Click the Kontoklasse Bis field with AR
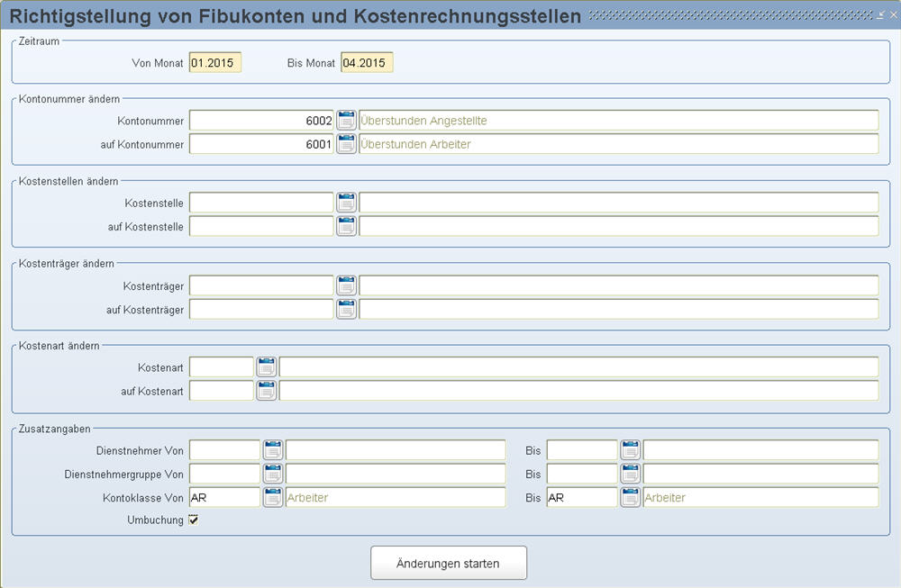The height and width of the screenshot is (588, 901). [582, 497]
